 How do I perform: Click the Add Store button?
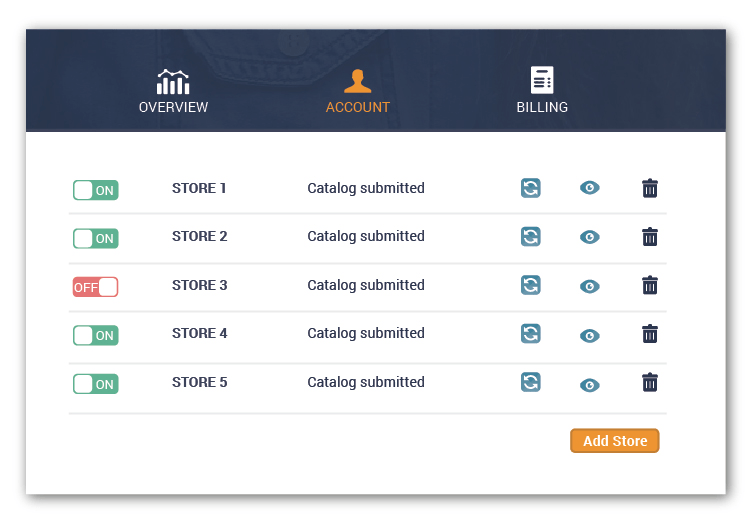pos(615,441)
